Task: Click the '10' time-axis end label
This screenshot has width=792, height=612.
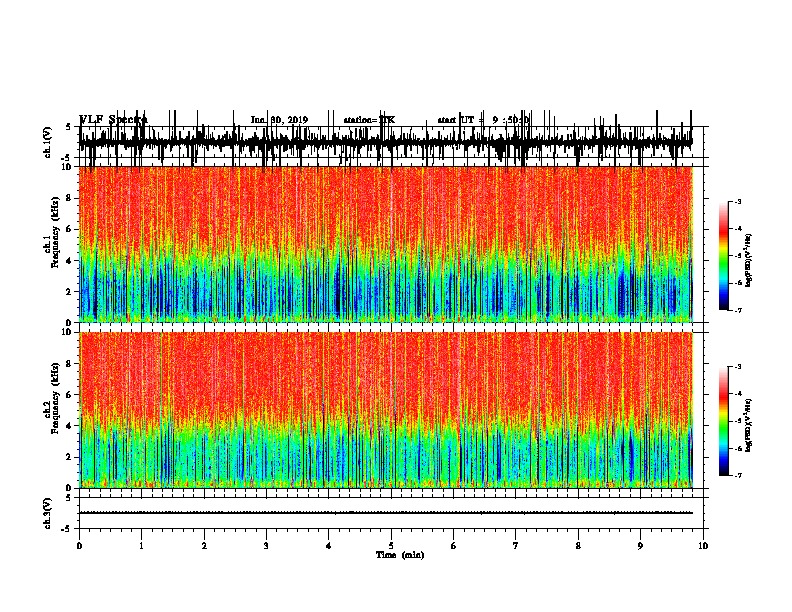Action: 703,546
